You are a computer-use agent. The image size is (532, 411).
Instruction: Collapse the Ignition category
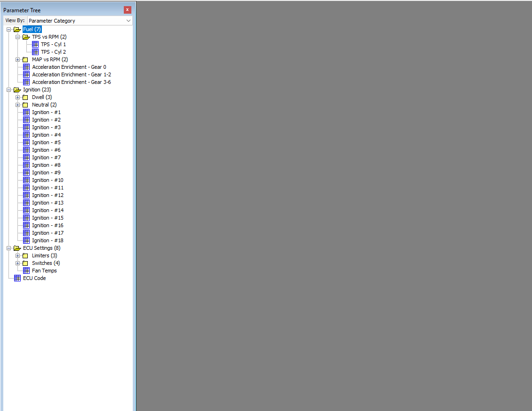tap(9, 90)
